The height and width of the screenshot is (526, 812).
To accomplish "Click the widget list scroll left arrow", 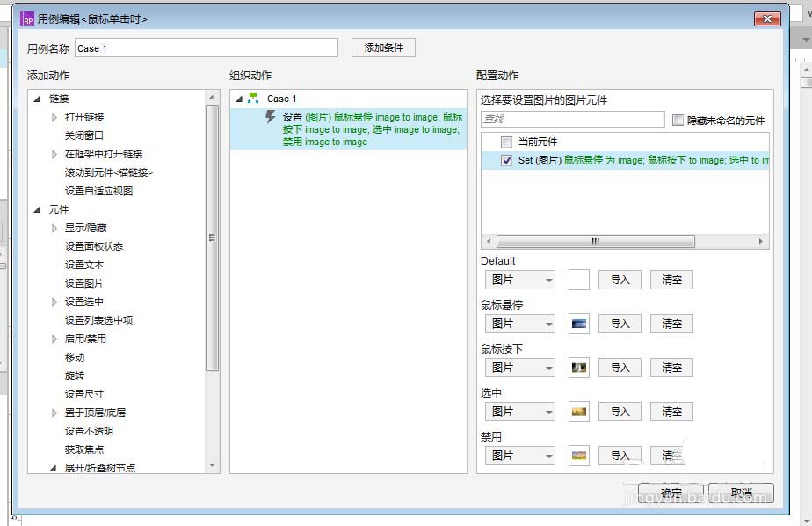I will (x=489, y=242).
